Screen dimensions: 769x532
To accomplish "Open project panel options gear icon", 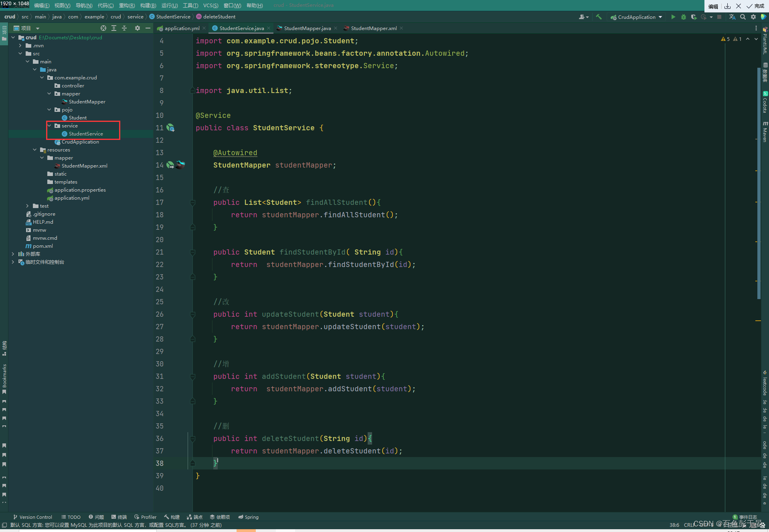I will 138,28.
